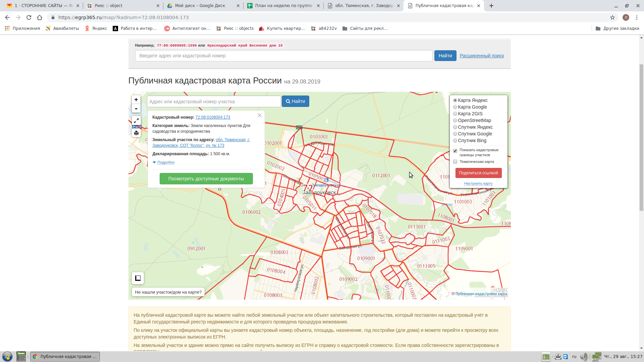
Task: Open the Настроить карту link
Action: pyautogui.click(x=478, y=183)
